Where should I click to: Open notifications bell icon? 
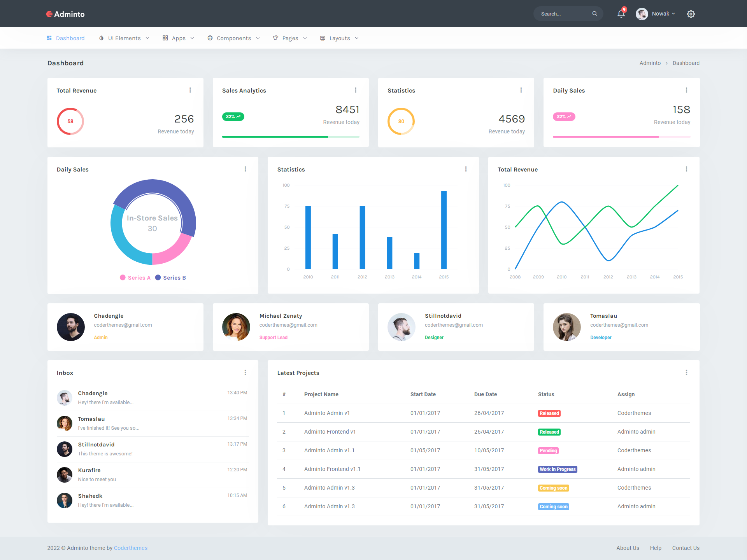point(621,14)
